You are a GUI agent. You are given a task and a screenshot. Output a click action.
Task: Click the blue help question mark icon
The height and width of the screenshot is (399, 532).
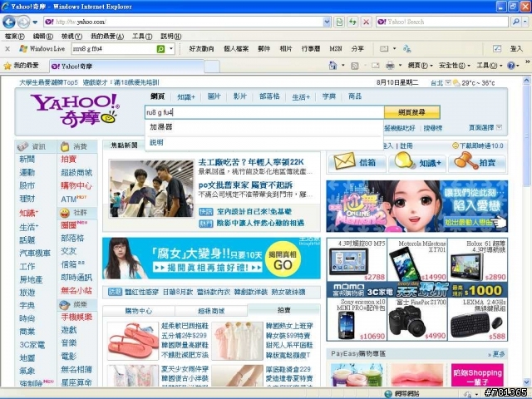[511, 66]
